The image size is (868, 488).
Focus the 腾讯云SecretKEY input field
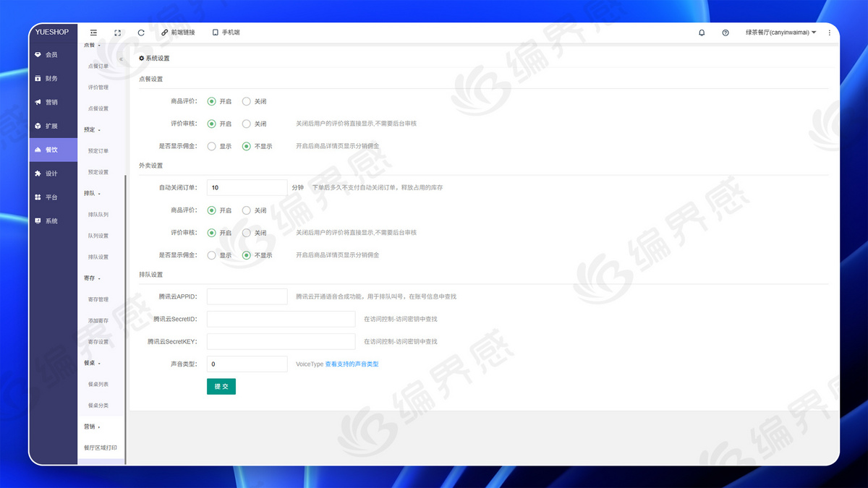click(x=281, y=341)
